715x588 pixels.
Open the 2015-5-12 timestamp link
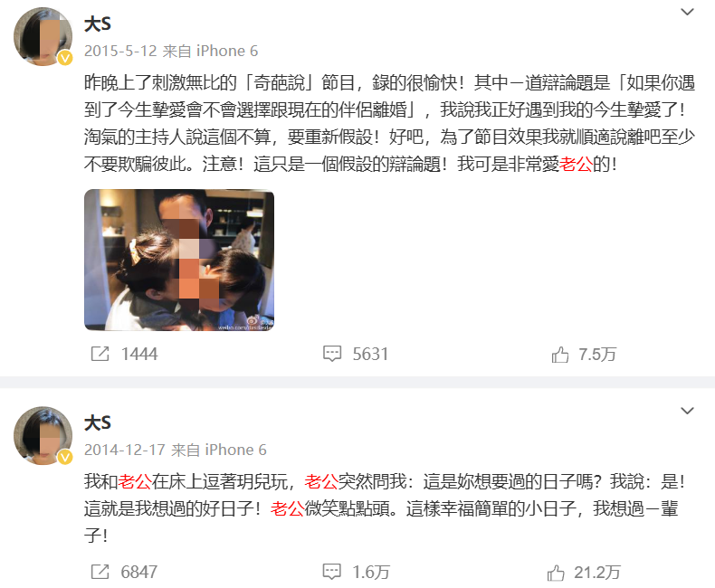(120, 51)
